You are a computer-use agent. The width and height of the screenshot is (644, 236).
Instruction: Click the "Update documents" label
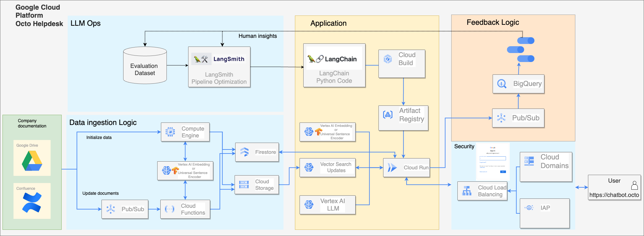click(100, 193)
